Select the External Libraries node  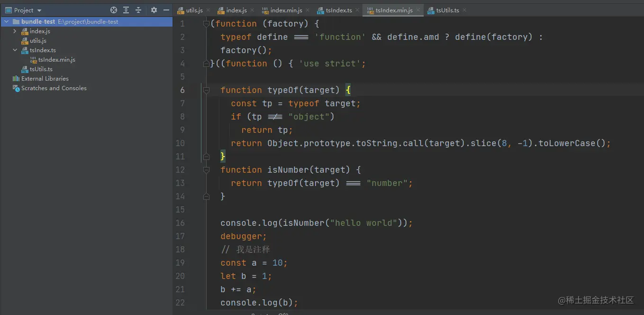click(45, 79)
